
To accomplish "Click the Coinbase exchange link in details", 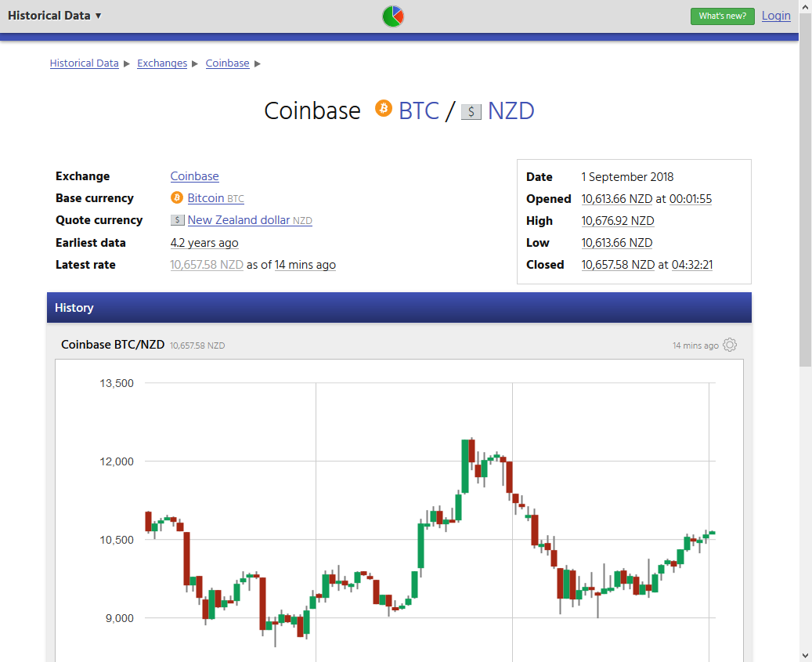I will [194, 176].
